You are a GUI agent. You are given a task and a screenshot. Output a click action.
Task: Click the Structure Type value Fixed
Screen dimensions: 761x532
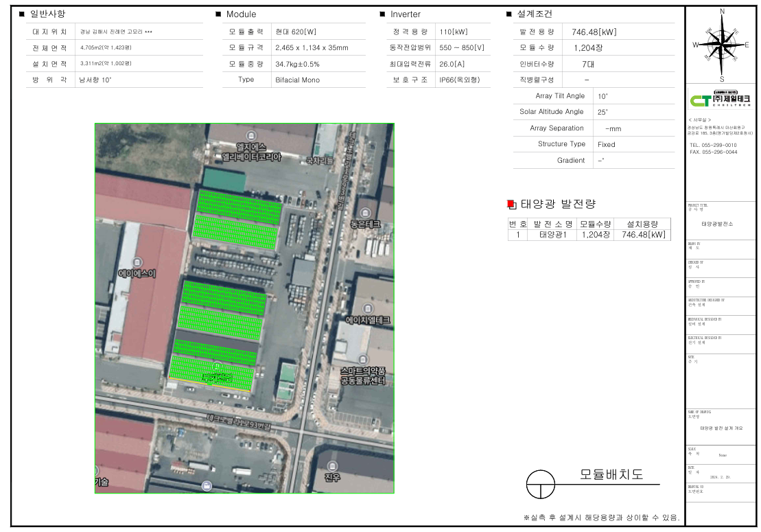tap(606, 145)
